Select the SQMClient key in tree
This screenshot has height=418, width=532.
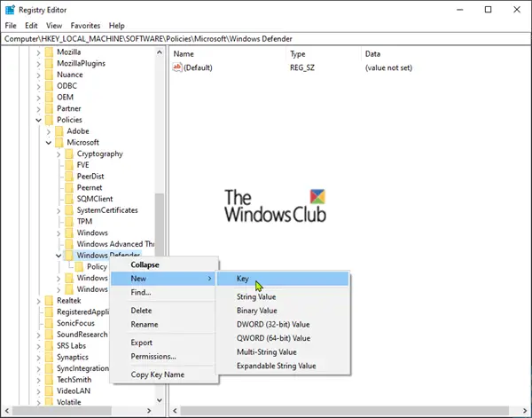95,199
